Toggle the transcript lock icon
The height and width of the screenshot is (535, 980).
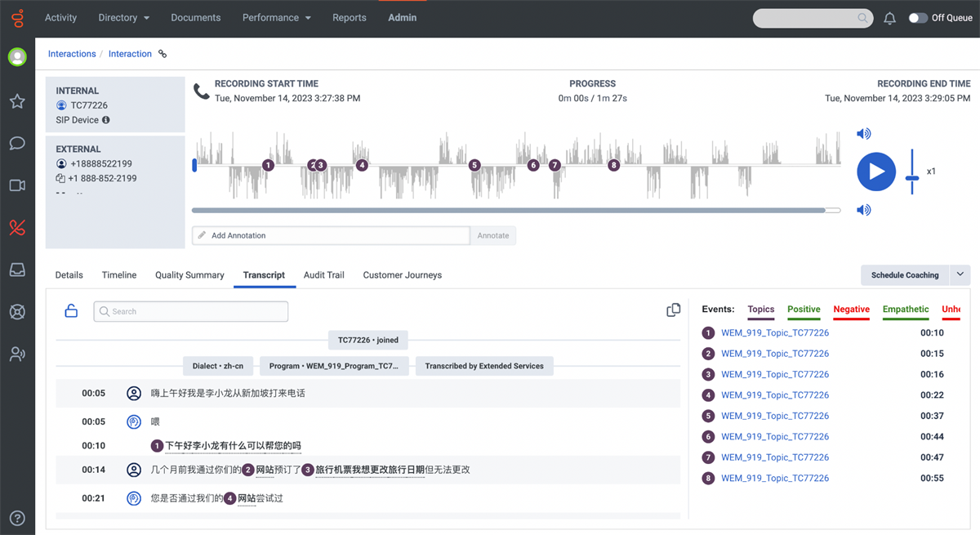click(71, 310)
